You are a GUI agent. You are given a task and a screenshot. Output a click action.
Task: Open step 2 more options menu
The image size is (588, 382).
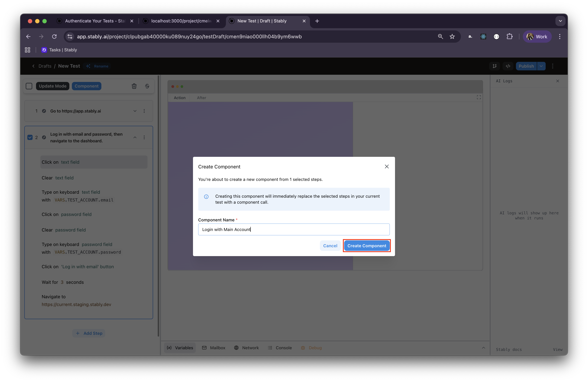pyautogui.click(x=144, y=137)
